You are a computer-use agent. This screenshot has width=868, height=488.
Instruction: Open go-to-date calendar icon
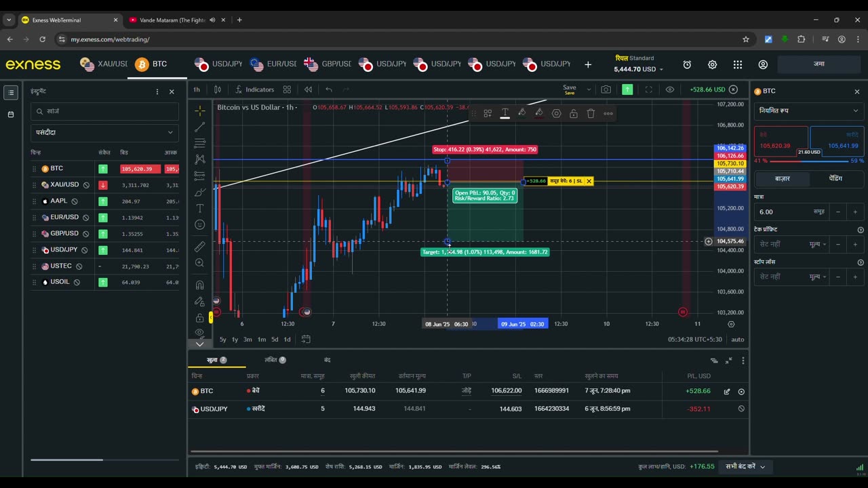[x=306, y=340]
